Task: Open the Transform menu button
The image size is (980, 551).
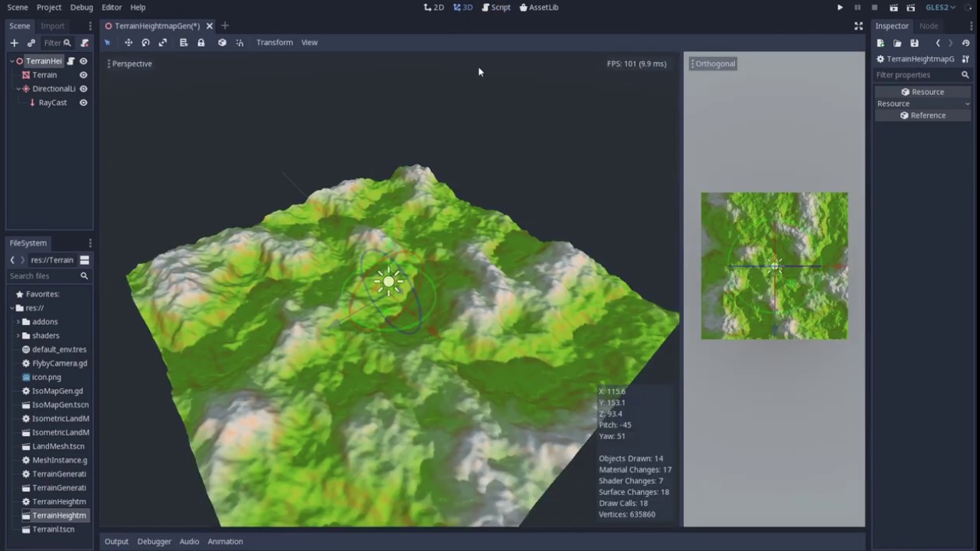Action: [274, 43]
